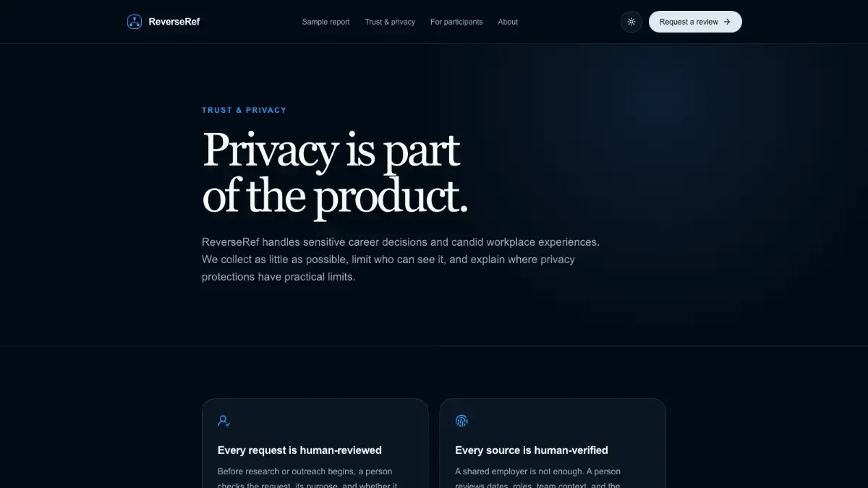The image size is (868, 488).
Task: Click the person-check icon on the first card
Action: [224, 421]
